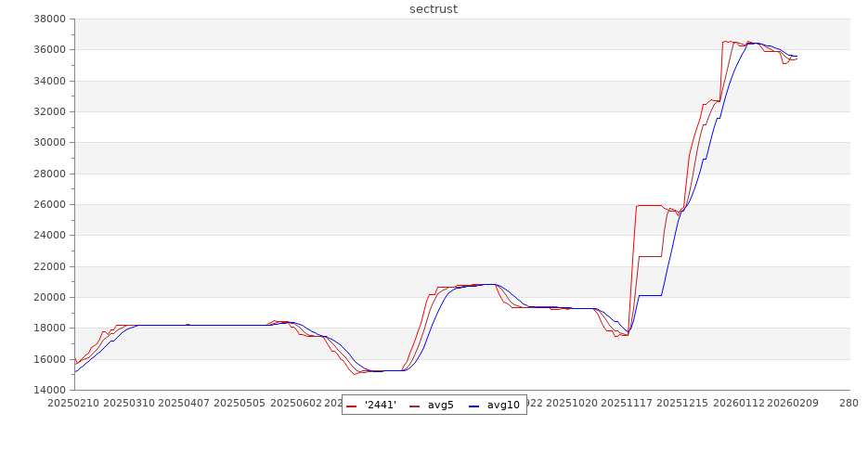This screenshot has width=868, height=464.
Task: Select the 20260112 x-axis date label
Action: [x=741, y=404]
